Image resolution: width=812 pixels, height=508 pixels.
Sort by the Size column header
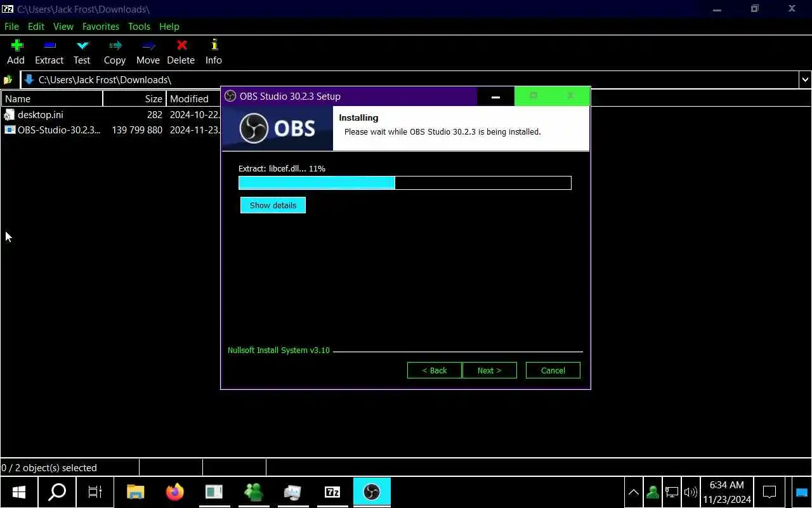(x=134, y=98)
